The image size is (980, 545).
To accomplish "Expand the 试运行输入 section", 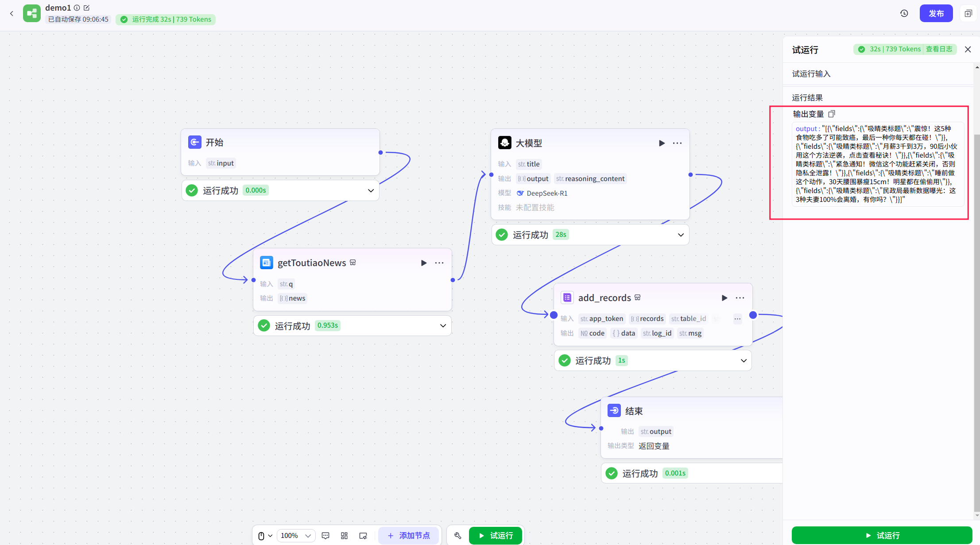I will tap(811, 74).
